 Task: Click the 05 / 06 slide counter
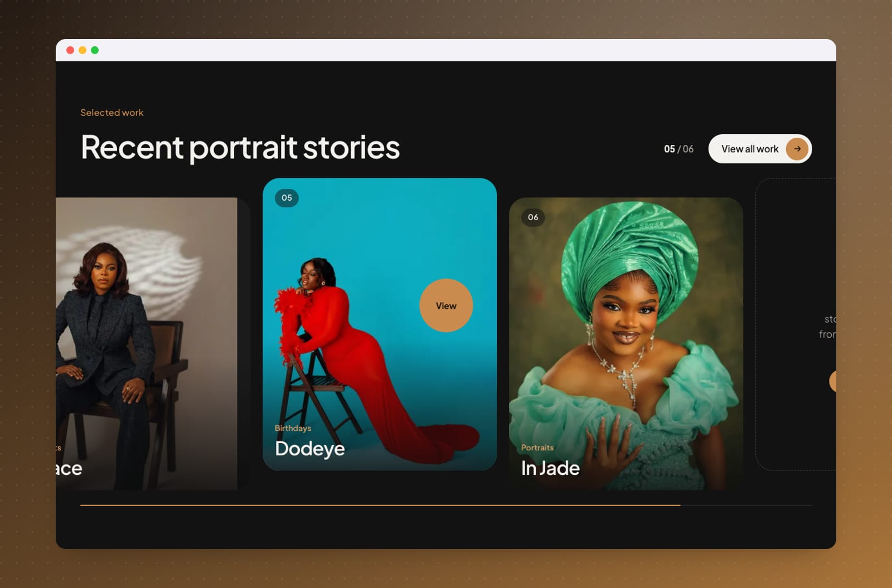[678, 149]
